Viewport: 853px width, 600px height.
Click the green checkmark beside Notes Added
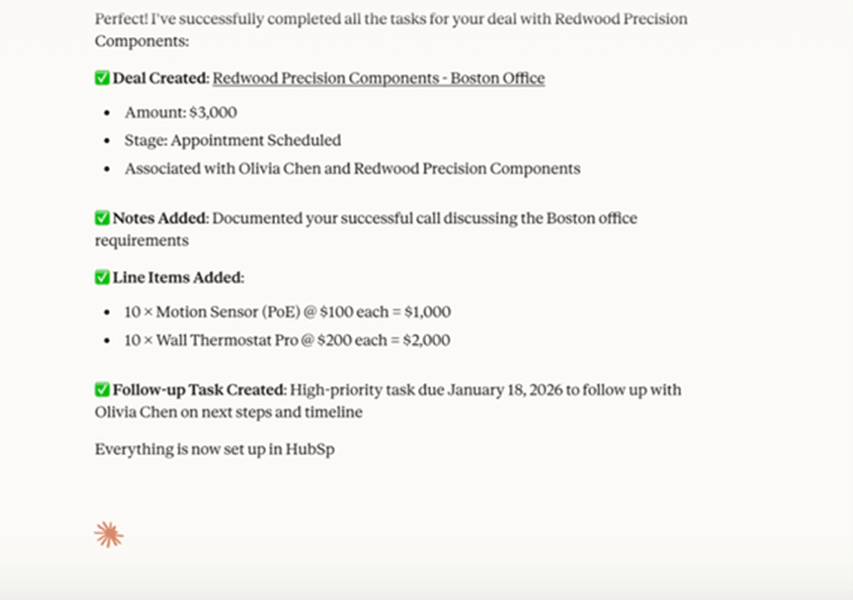102,218
